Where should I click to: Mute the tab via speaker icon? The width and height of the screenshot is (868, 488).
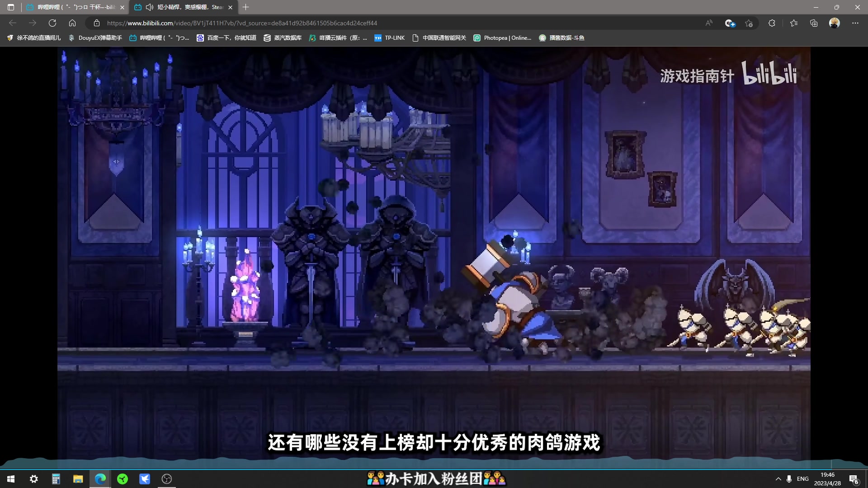pos(150,7)
